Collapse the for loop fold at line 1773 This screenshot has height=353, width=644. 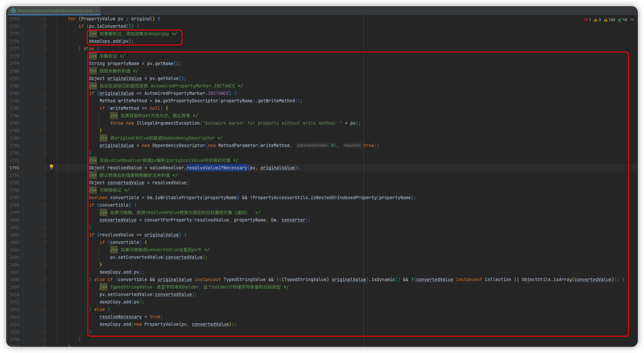(45, 19)
